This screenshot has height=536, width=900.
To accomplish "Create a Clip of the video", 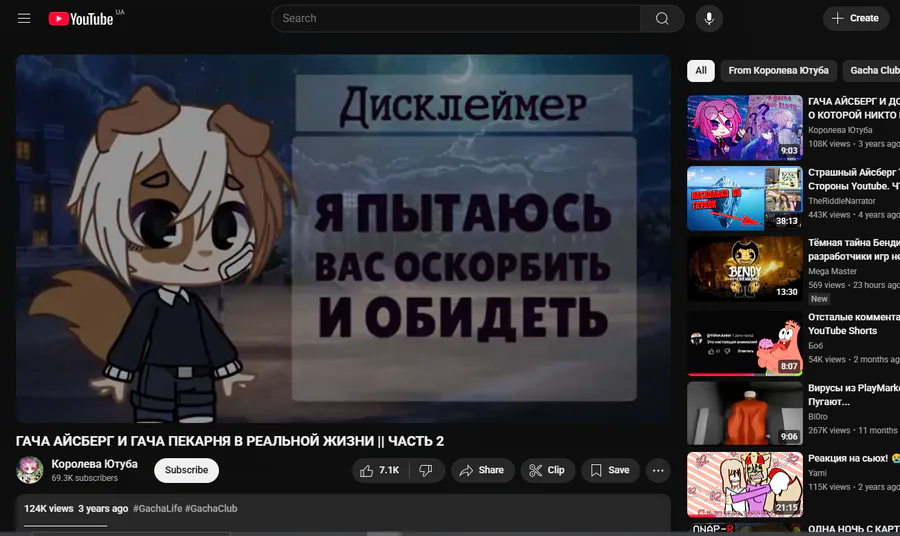I will click(547, 471).
